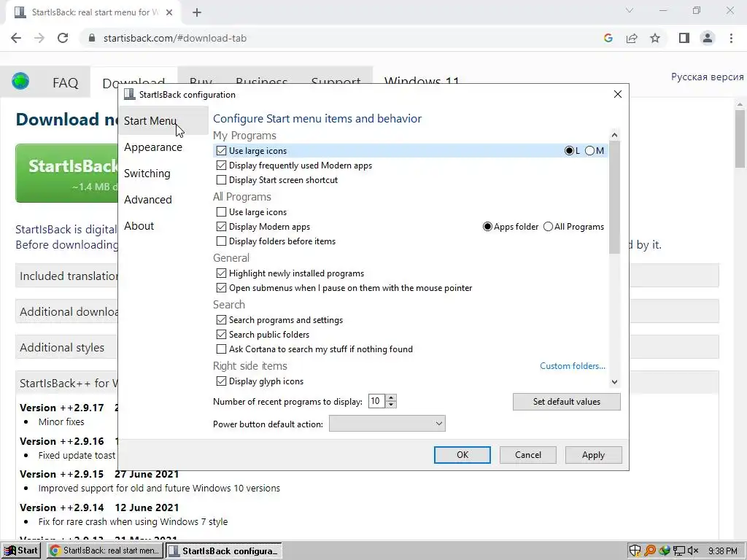Open a new browser tab

[197, 12]
